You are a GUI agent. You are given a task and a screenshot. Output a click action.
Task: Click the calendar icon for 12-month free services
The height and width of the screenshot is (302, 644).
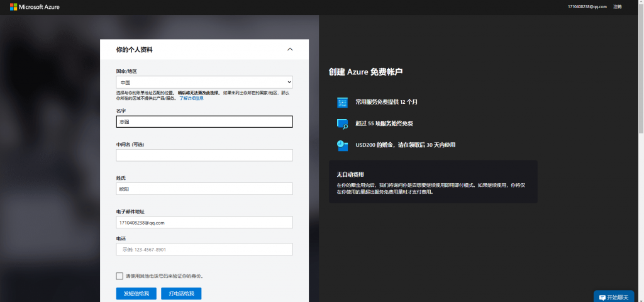tap(342, 103)
